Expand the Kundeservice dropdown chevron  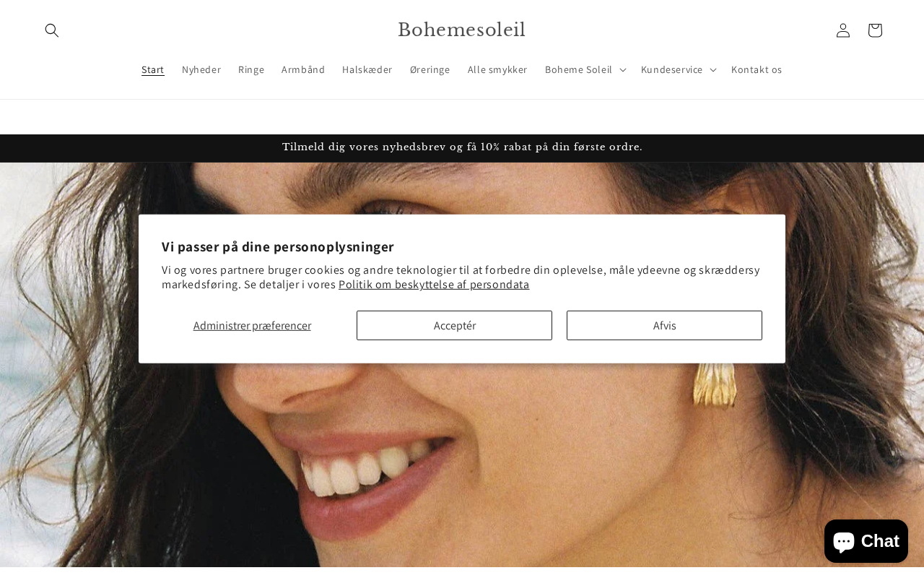tap(713, 70)
